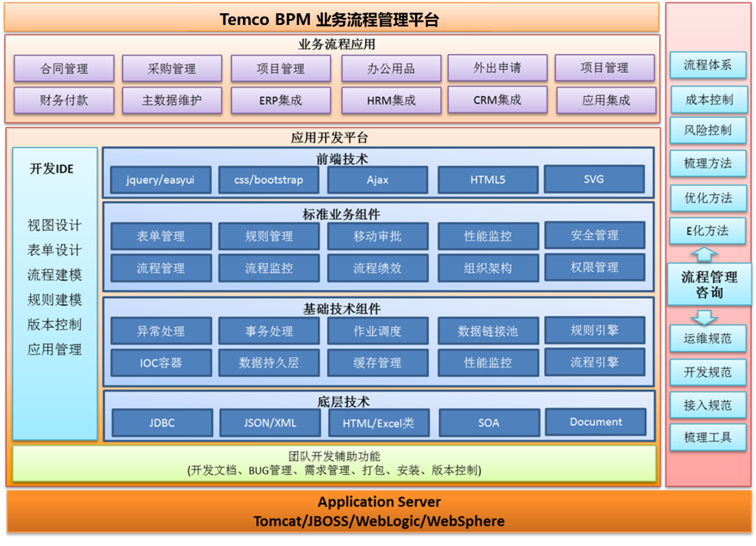Click the 流程管理咨询 center box
Image resolution: width=756 pixels, height=546 pixels.
[709, 284]
